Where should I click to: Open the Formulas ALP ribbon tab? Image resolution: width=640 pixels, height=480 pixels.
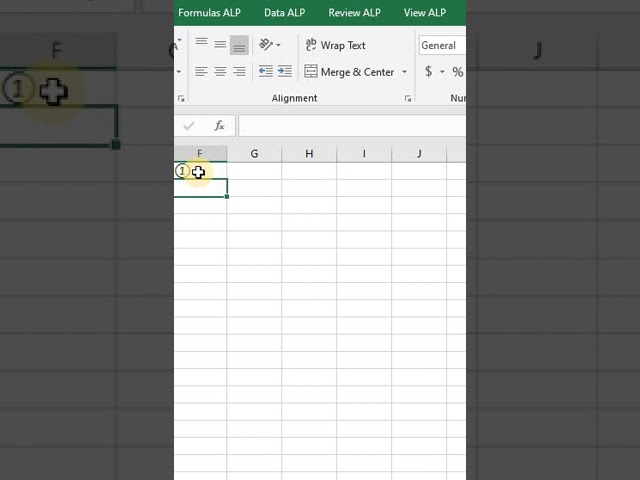click(209, 13)
